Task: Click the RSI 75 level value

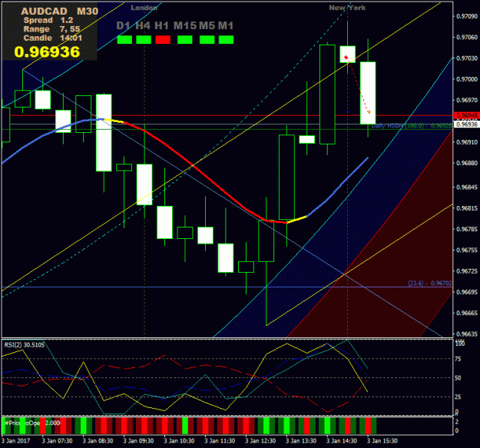Action: point(458,359)
